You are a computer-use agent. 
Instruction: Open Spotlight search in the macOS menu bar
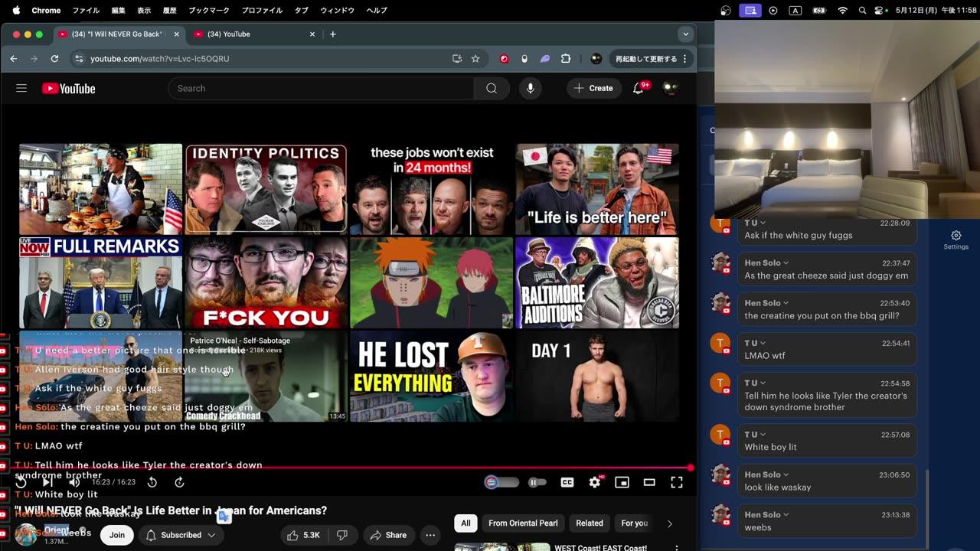[862, 11]
